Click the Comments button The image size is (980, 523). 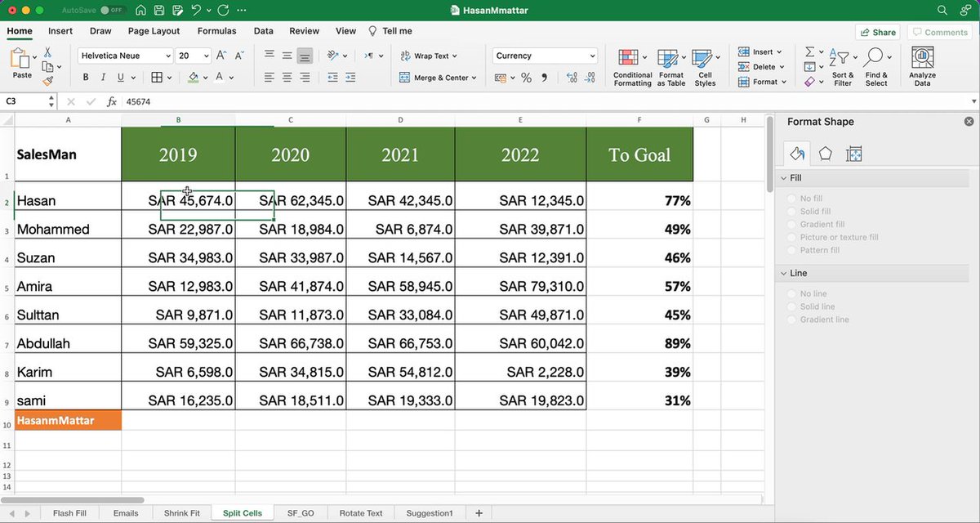[941, 32]
